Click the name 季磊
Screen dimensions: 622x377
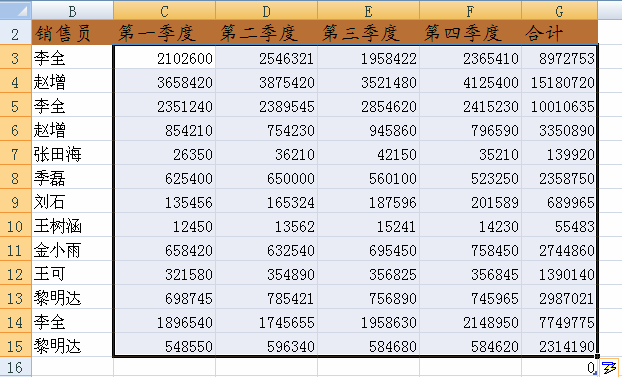(50, 178)
